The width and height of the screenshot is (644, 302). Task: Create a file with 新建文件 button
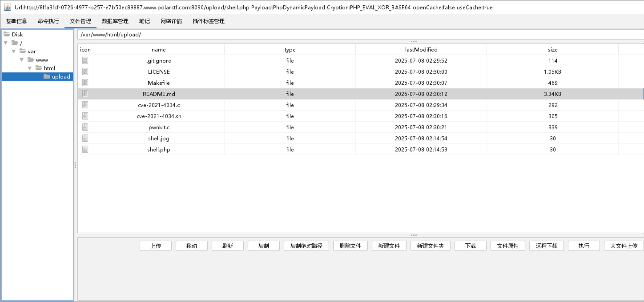389,246
